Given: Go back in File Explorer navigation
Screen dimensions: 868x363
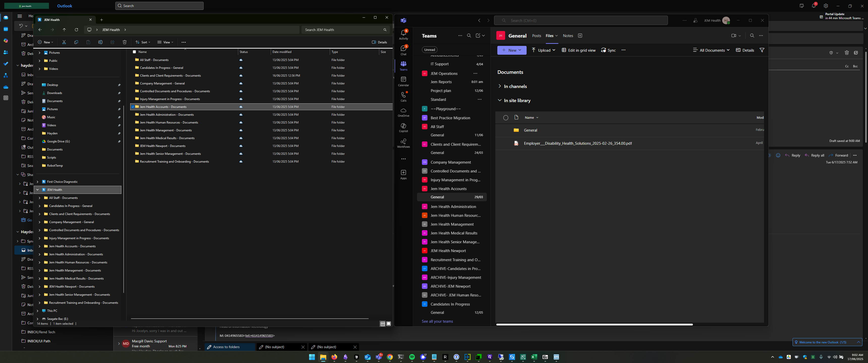Looking at the screenshot, I should pyautogui.click(x=40, y=30).
